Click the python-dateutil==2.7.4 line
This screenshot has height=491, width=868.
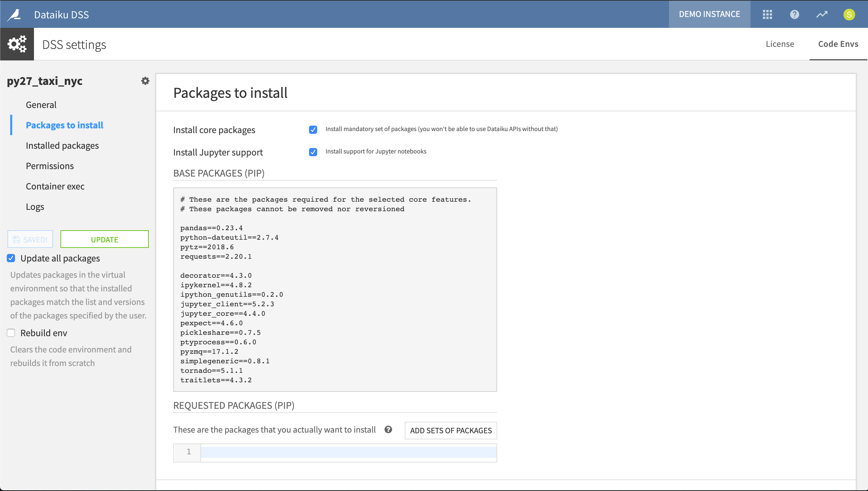[229, 237]
